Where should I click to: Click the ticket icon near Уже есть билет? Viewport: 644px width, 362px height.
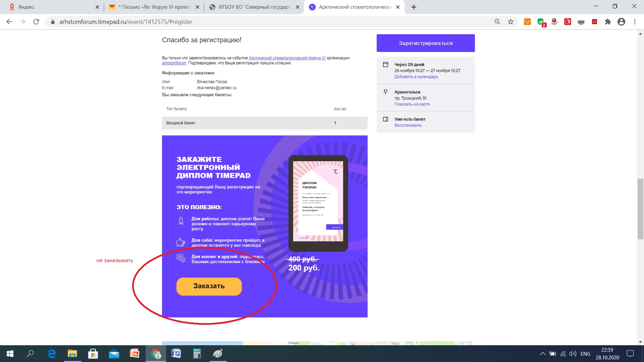(x=385, y=119)
